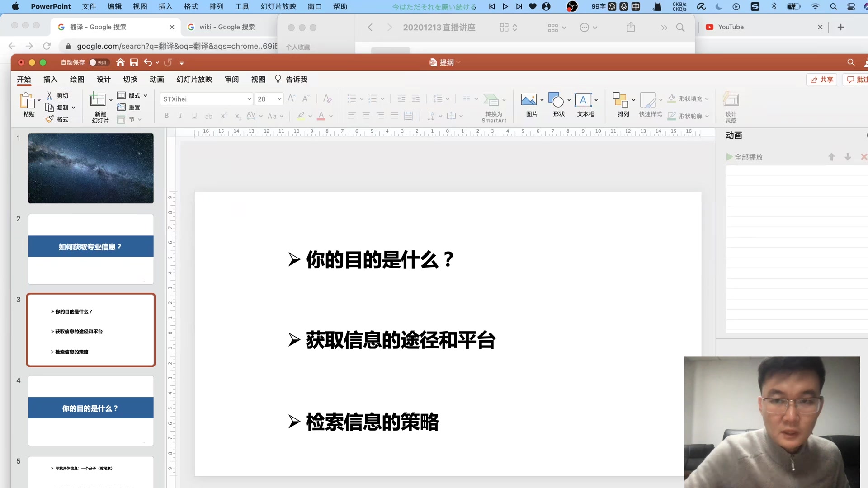Viewport: 868px width, 488px height.
Task: Increase the list indent level
Action: tap(415, 99)
